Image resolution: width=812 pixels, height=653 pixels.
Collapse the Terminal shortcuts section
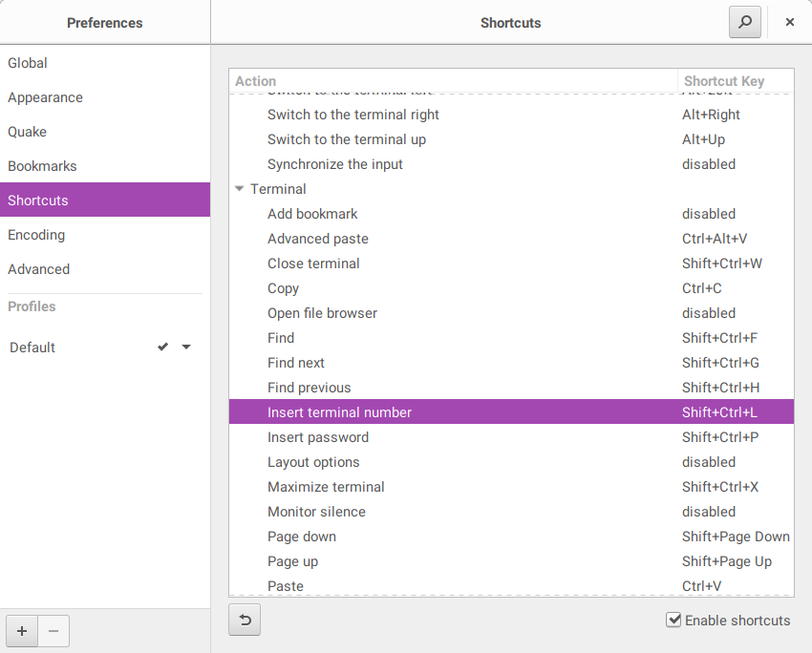point(239,189)
